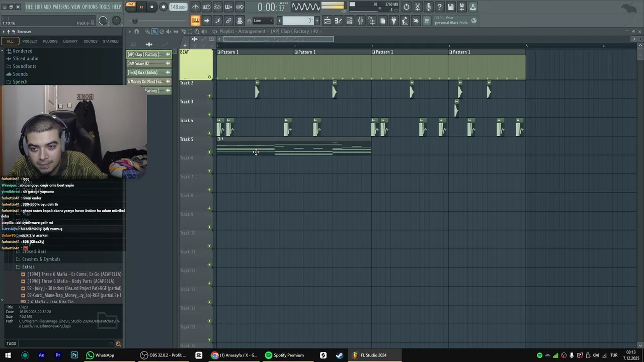
Task: Select the [Teck] Kick (TikTok) clip
Action: [x=149, y=72]
